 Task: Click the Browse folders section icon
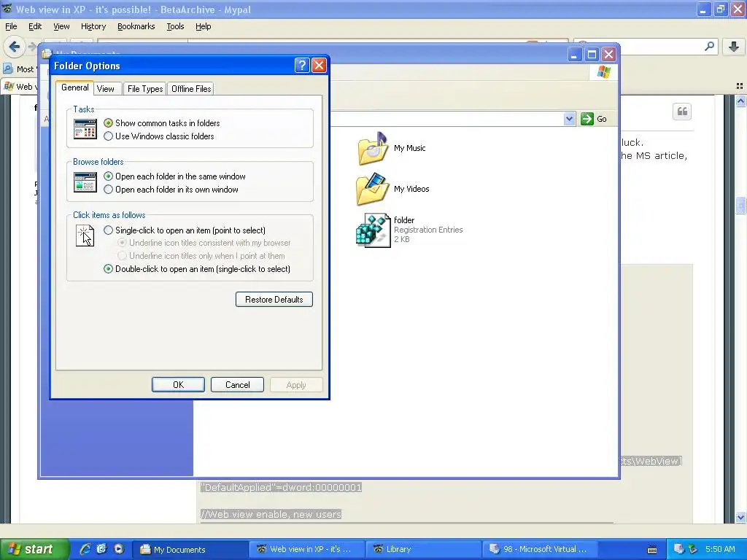coord(85,182)
